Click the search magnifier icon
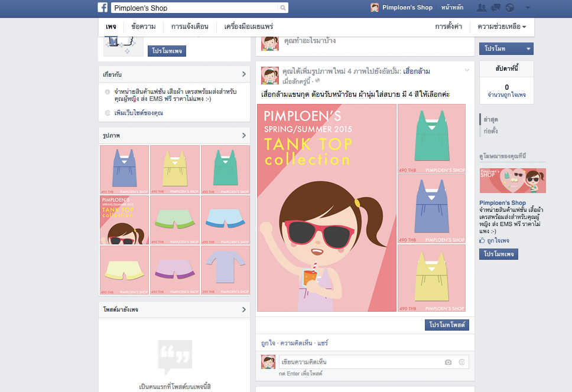This screenshot has width=572, height=392. [x=282, y=8]
